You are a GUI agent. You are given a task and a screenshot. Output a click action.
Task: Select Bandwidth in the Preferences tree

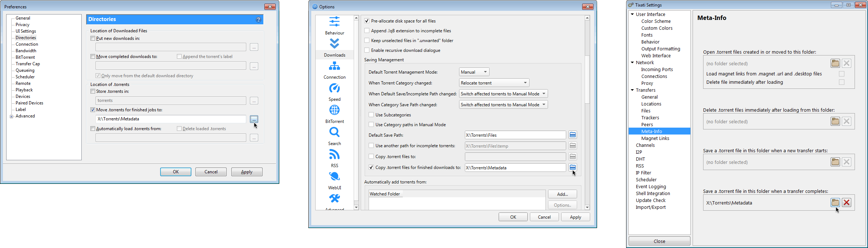26,51
